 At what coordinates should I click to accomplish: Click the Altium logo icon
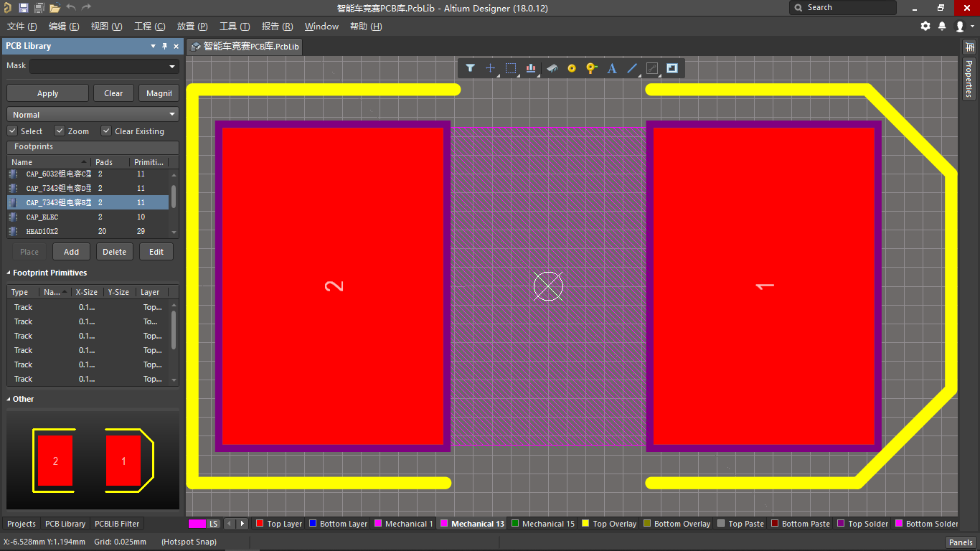(x=7, y=8)
